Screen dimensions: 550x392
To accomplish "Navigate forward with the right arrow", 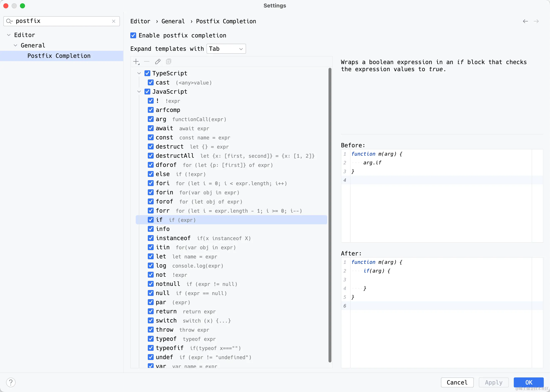I will (x=536, y=21).
